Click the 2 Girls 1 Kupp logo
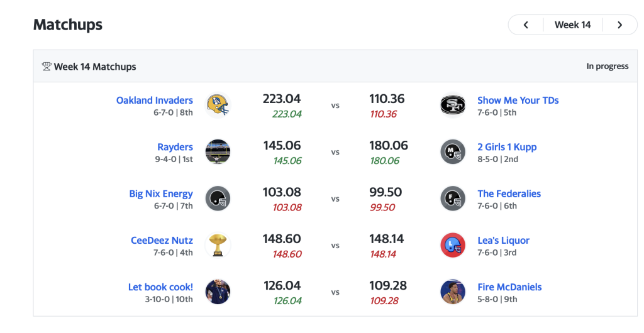 pos(453,151)
